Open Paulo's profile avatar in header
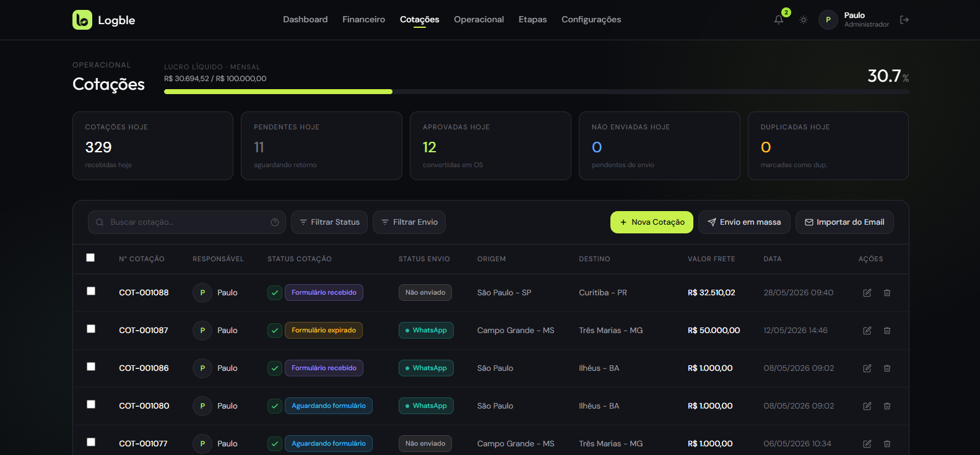The image size is (980, 455). (828, 20)
